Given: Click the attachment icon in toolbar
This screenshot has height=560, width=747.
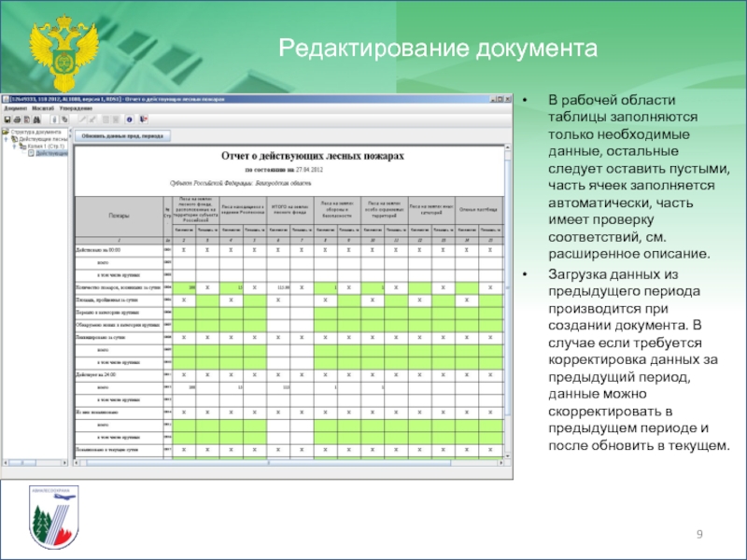Looking at the screenshot, I should (x=54, y=119).
